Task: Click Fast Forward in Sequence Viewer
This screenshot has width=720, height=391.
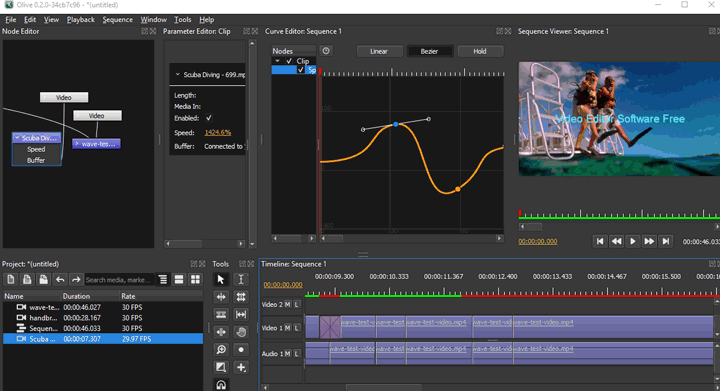Action: pyautogui.click(x=649, y=241)
